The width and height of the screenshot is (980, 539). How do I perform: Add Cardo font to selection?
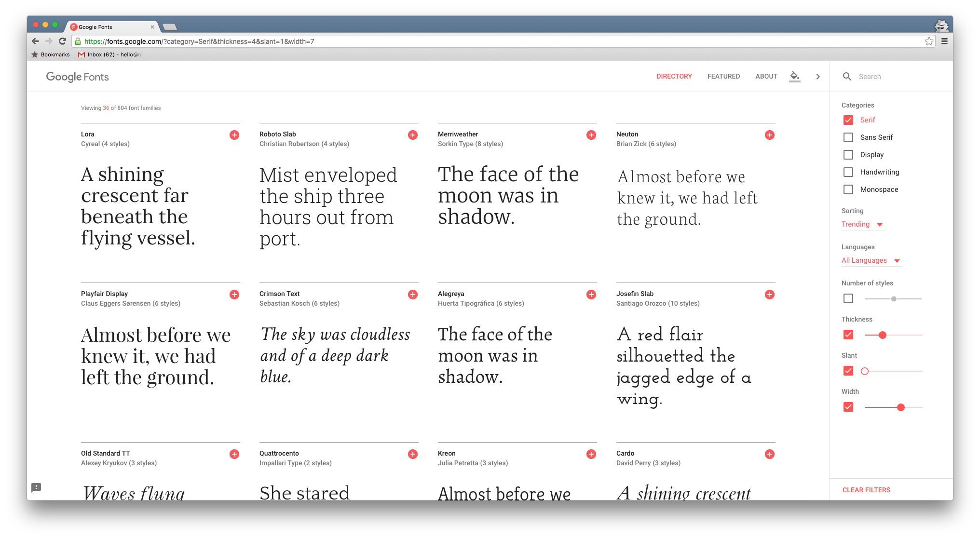point(770,454)
